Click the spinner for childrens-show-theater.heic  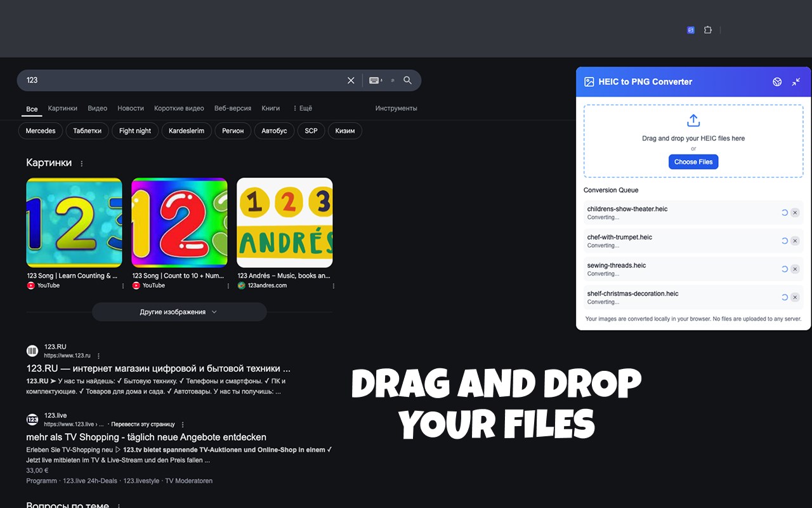pyautogui.click(x=784, y=213)
